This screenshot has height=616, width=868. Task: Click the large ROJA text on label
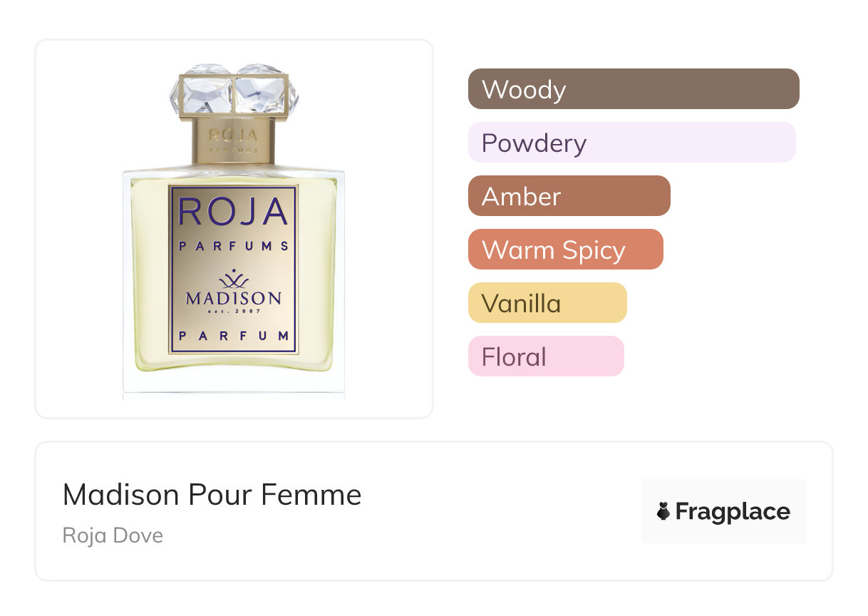tap(233, 212)
